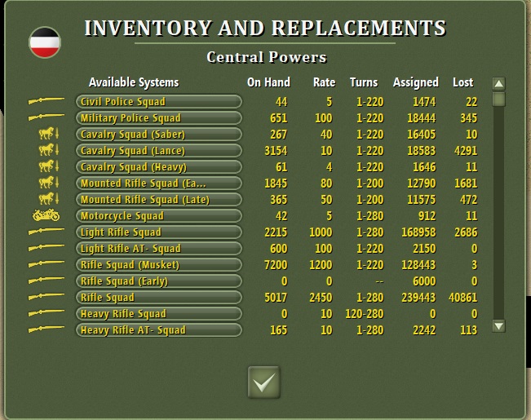
Task: Click the Lost column header
Action: pos(463,82)
